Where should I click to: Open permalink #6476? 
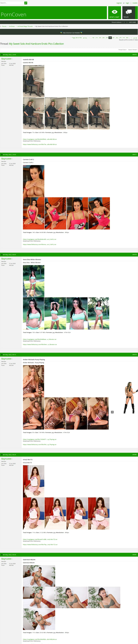(134, 55)
